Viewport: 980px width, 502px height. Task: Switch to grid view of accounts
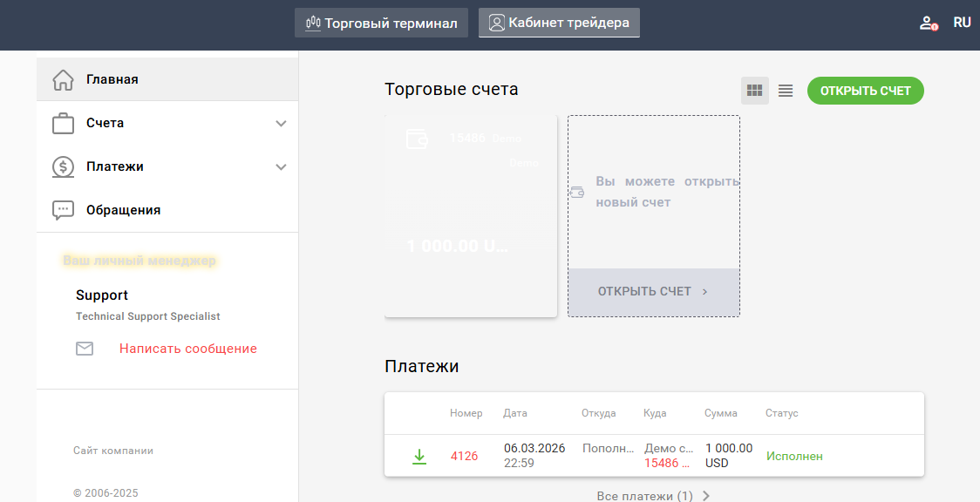755,91
